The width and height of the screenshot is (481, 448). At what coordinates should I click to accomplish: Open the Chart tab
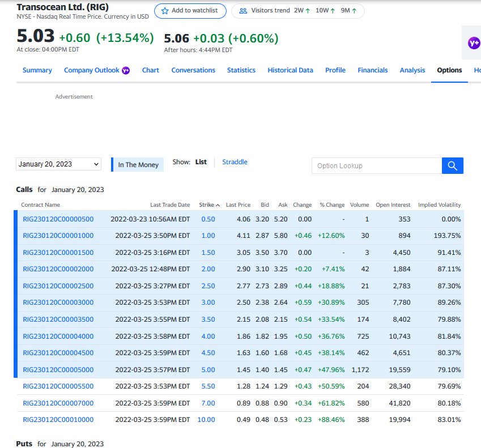[x=150, y=70]
